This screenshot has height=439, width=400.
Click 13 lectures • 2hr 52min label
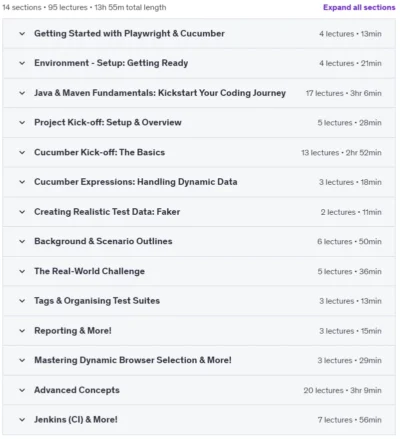click(341, 153)
